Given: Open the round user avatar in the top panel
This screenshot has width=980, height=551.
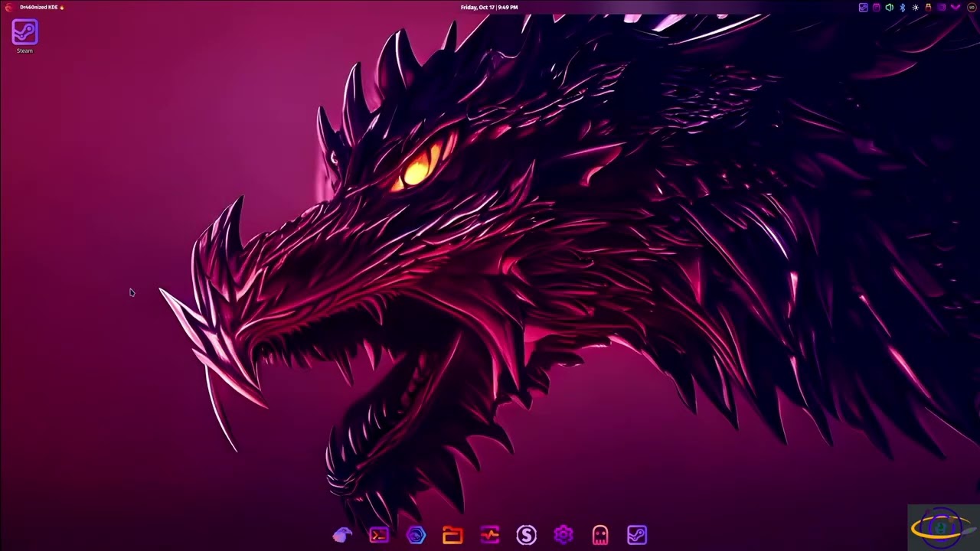Looking at the screenshot, I should click(972, 8).
